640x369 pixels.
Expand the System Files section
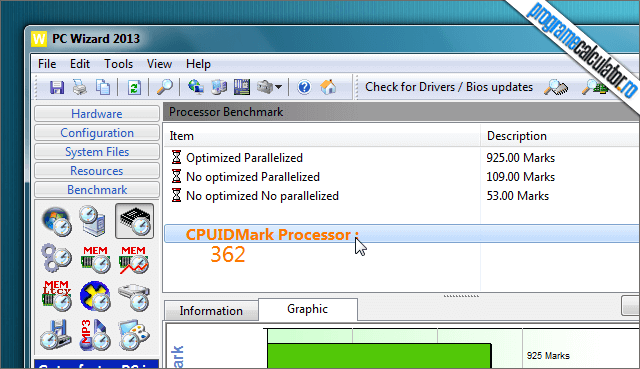point(97,152)
